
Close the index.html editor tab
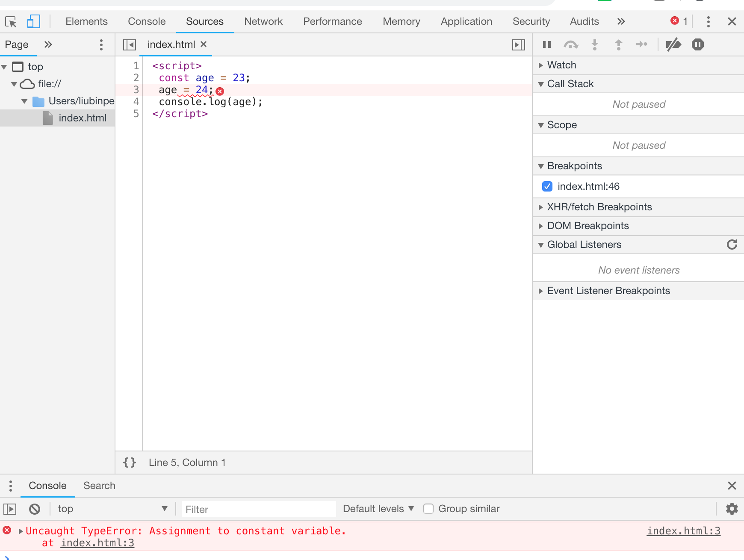pos(204,44)
